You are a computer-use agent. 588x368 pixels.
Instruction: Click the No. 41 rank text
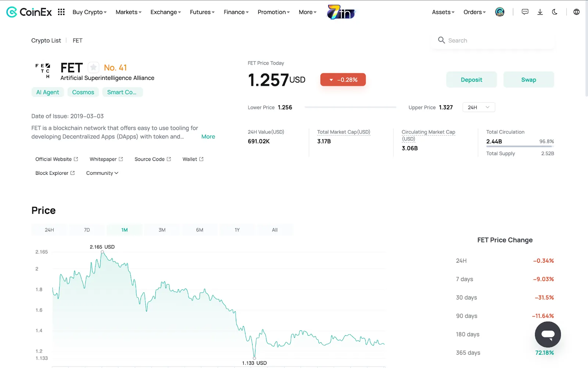pos(115,67)
